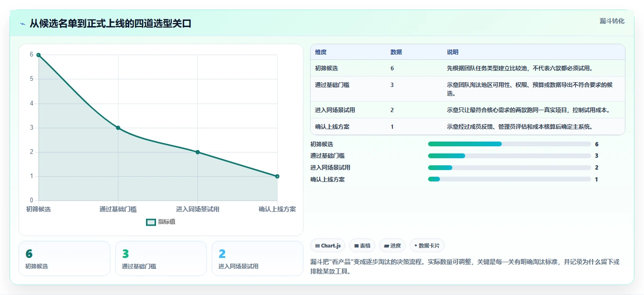Click the 通过基础门槛 progress bar
This screenshot has width=644, height=295.
pyautogui.click(x=509, y=156)
